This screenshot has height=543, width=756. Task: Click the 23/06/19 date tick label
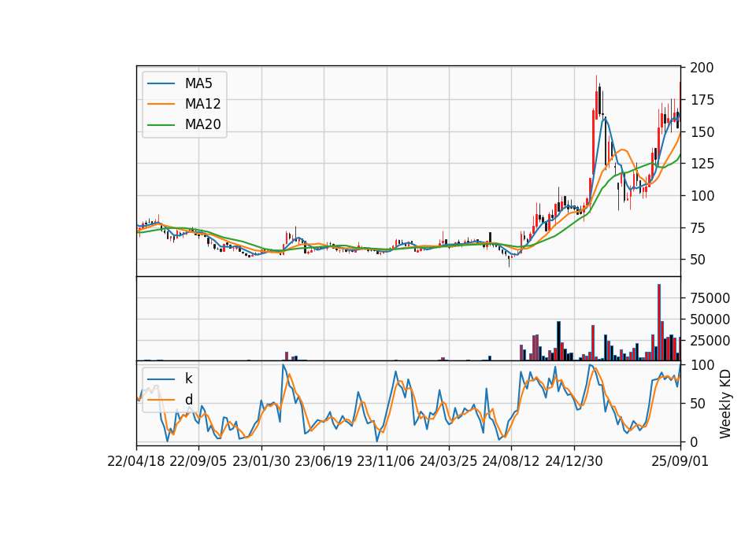click(x=324, y=462)
